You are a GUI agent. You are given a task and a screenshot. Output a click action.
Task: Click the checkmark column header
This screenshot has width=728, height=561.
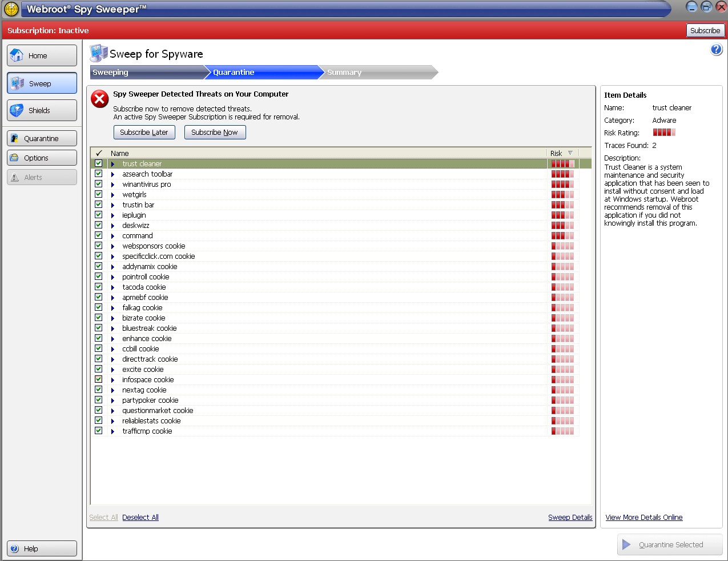click(x=99, y=153)
